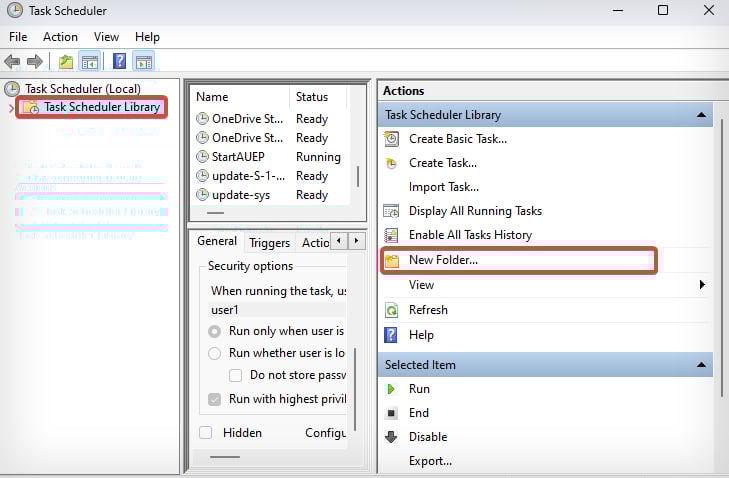
Task: Select Task Scheduler (Local) root node
Action: coord(83,89)
